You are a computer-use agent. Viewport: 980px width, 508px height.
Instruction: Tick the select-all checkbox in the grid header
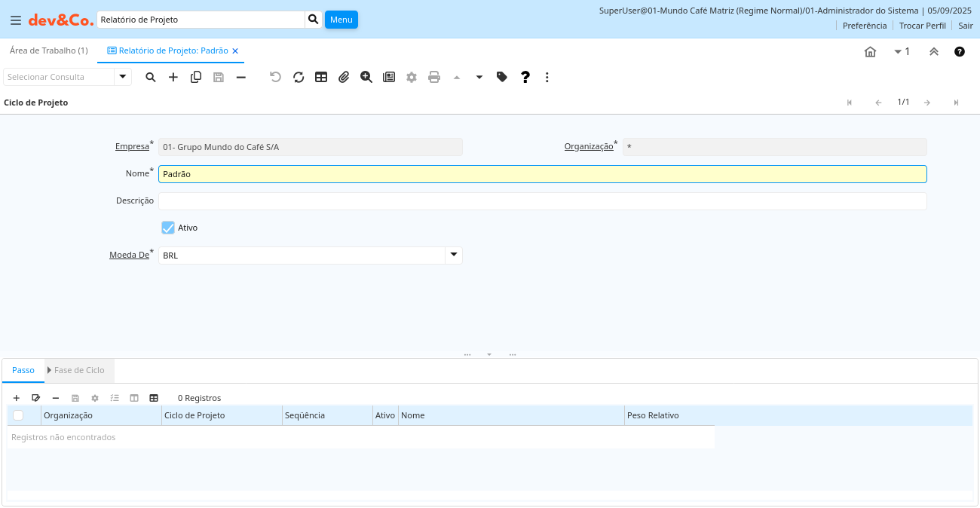coord(18,415)
